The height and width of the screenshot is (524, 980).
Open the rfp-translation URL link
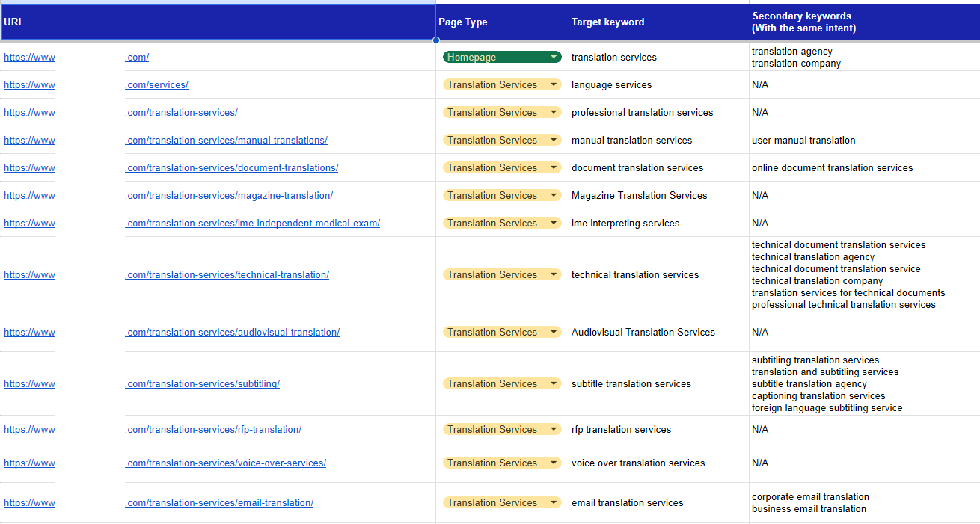[213, 429]
